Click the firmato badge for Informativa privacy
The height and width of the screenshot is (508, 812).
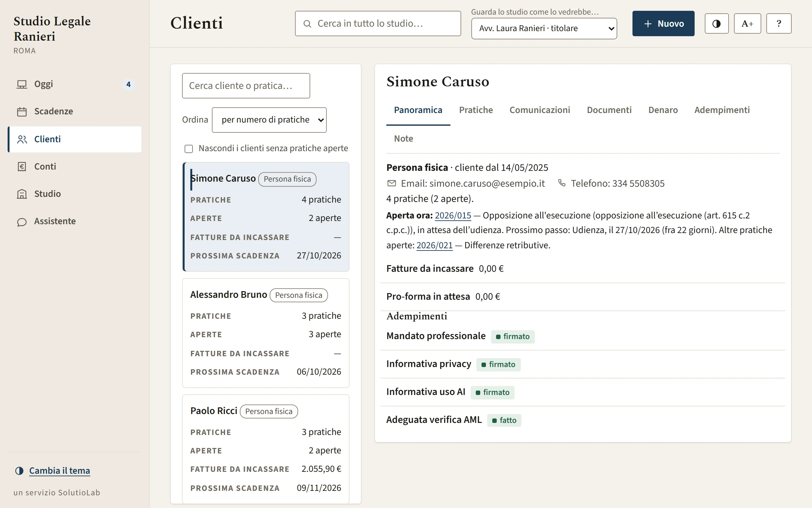point(498,364)
